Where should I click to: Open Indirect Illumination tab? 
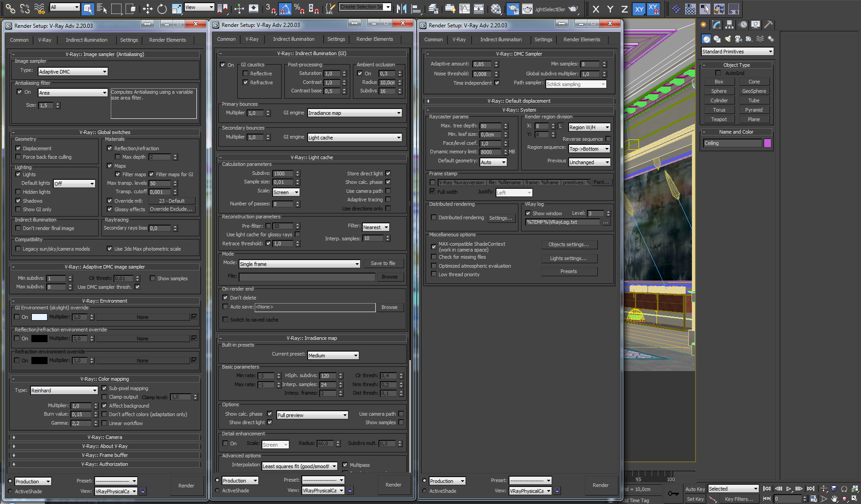(87, 39)
